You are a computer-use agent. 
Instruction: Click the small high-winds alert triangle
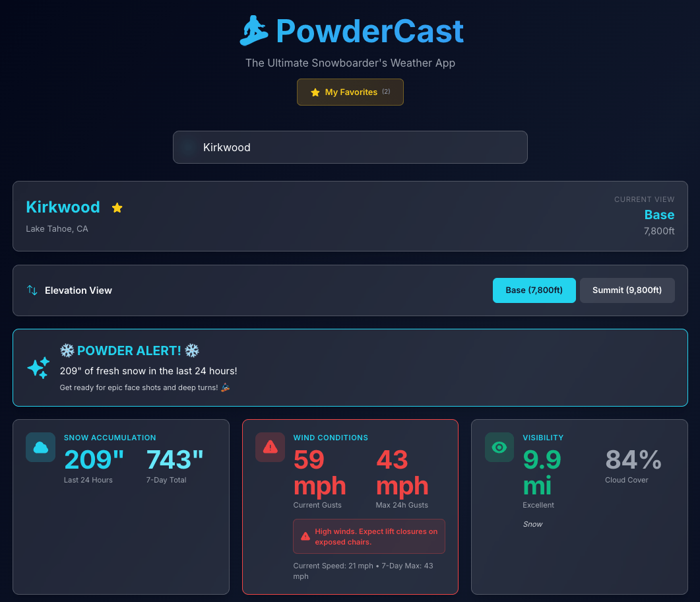(x=305, y=537)
